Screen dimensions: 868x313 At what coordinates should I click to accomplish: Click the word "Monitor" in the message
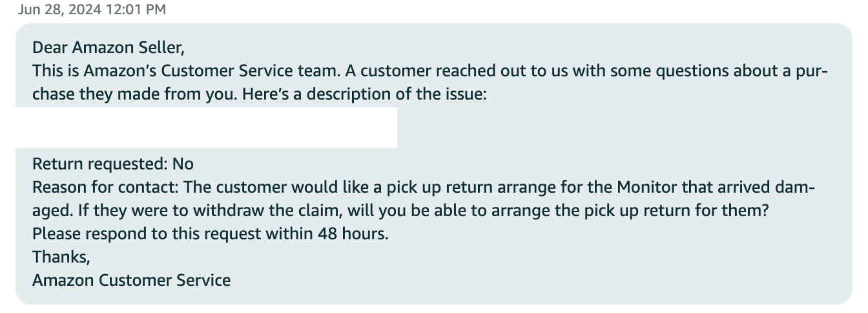click(x=647, y=188)
